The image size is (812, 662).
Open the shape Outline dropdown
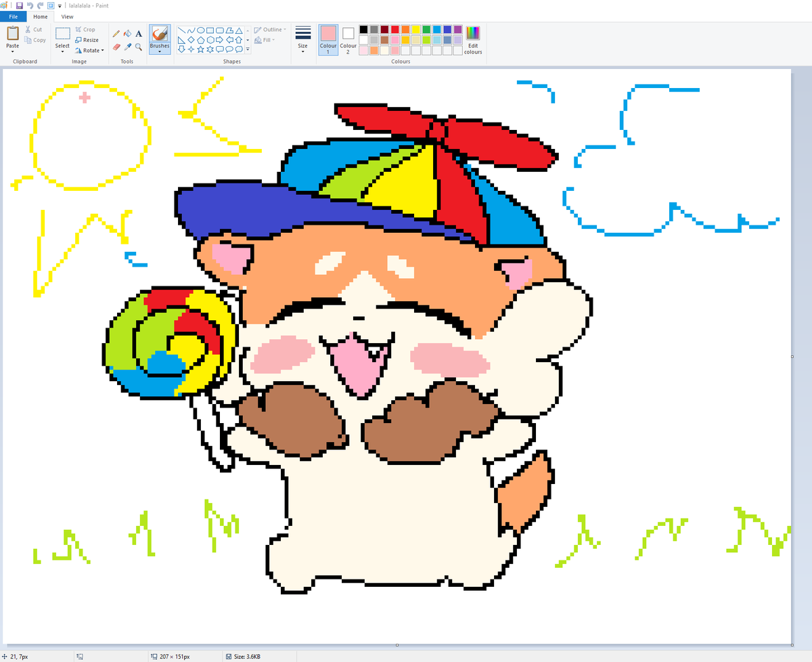click(x=271, y=29)
